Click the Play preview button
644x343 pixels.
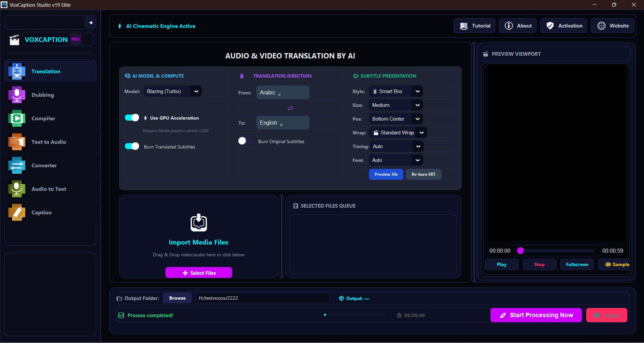pyautogui.click(x=502, y=265)
